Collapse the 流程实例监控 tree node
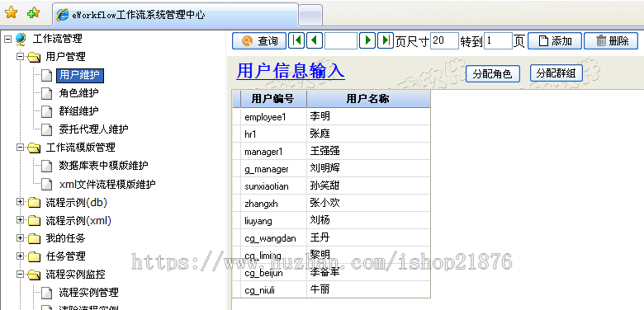644x310 pixels. click(20, 274)
